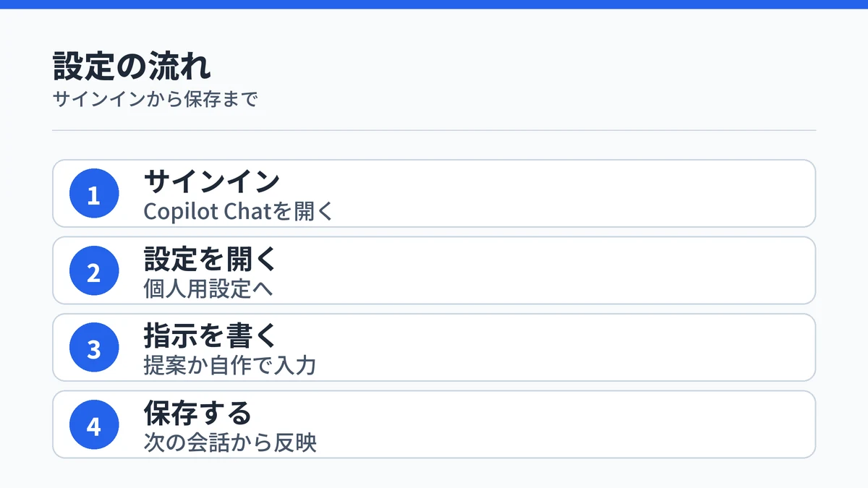Click the 設定の流れ slide title
868x488 pixels.
132,67
